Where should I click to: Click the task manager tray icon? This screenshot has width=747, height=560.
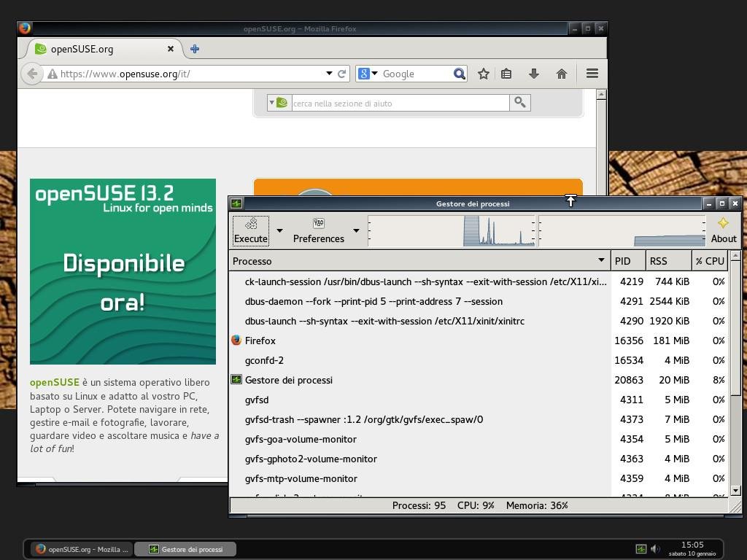tap(641, 549)
